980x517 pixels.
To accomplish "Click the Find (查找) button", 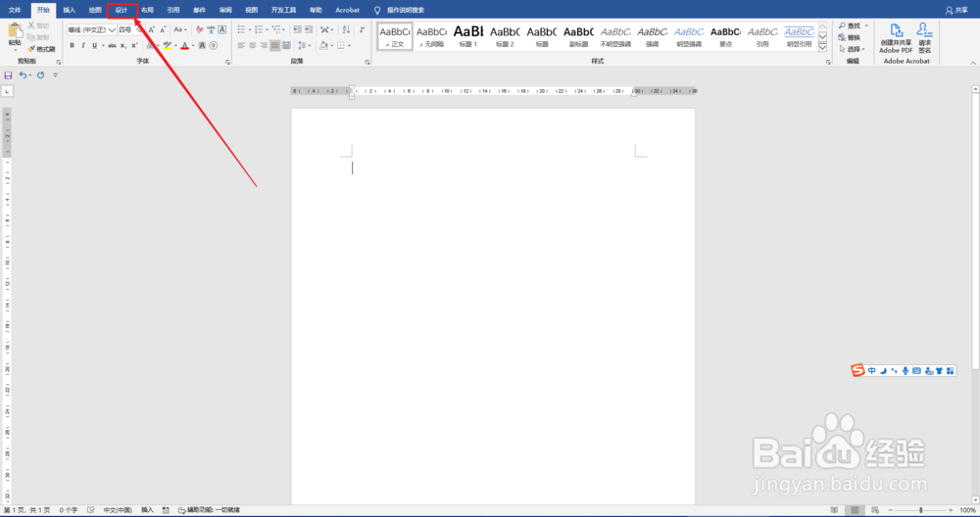I will click(x=850, y=25).
